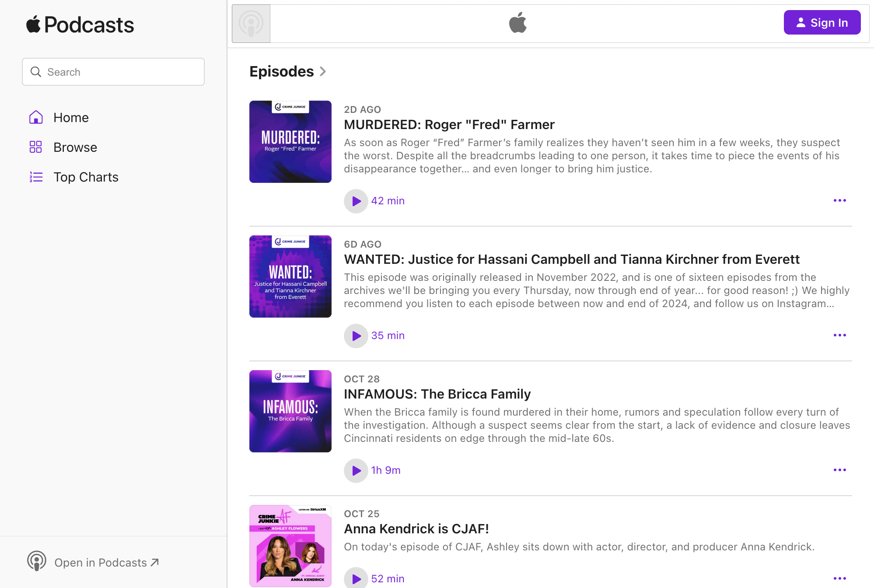Viewport: 874px width, 588px height.
Task: Click the podcast icon in player bar
Action: pos(251,24)
